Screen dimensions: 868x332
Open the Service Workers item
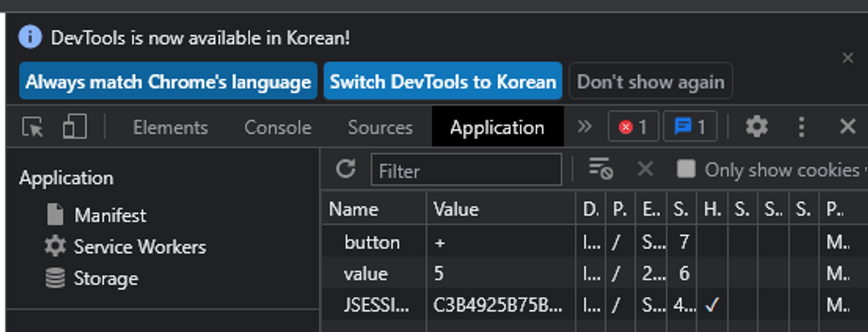click(x=140, y=247)
